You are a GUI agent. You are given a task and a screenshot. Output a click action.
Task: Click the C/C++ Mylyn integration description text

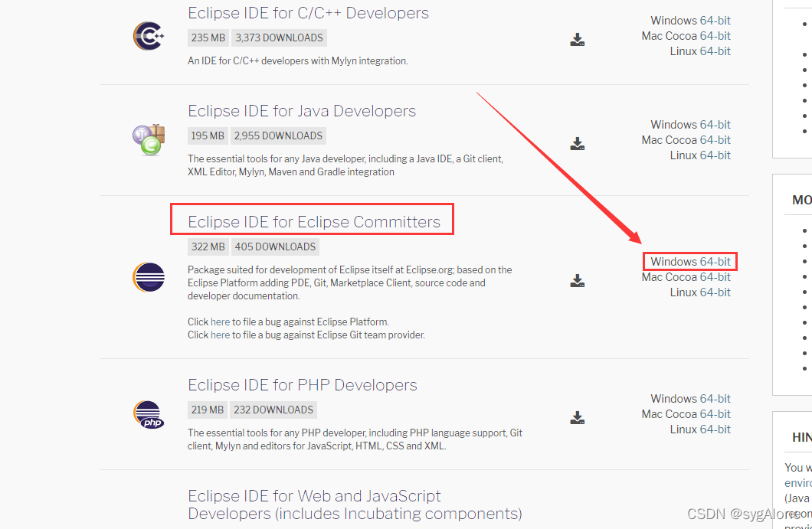pyautogui.click(x=298, y=61)
